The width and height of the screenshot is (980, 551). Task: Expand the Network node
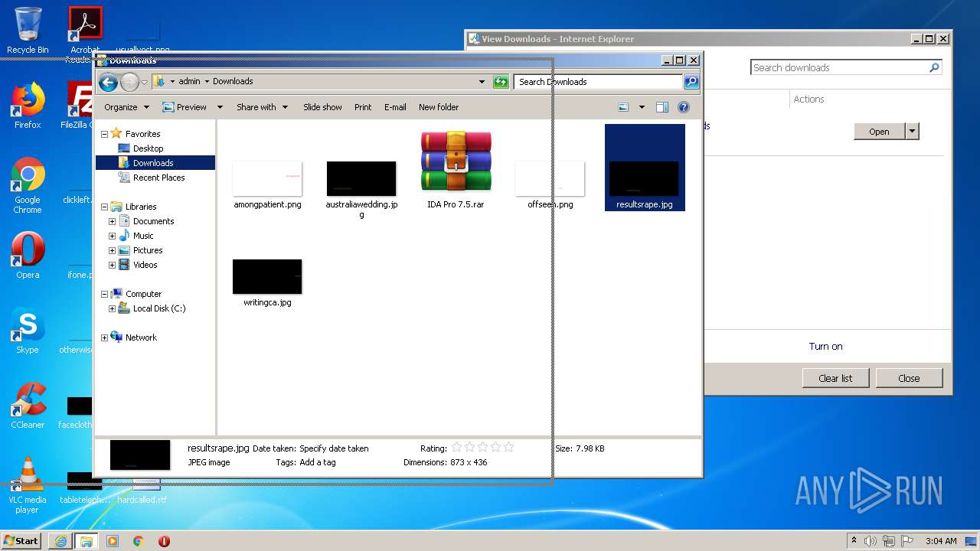105,337
